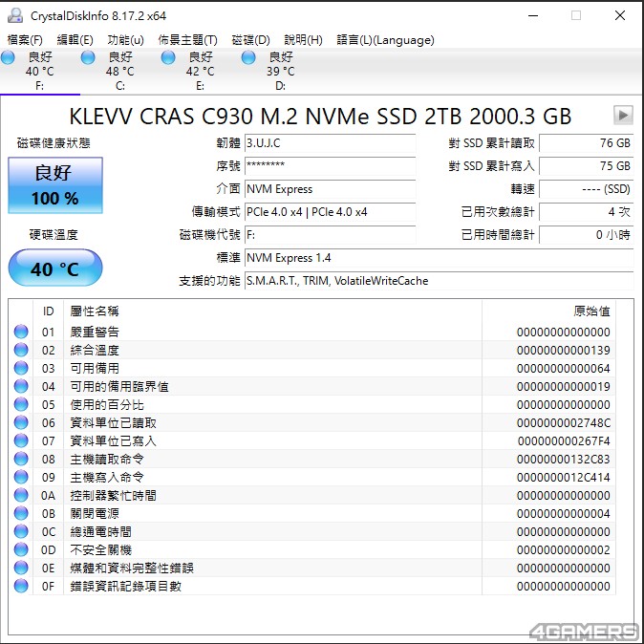Click the 屬性名稱 column header
The height and width of the screenshot is (644, 644).
click(272, 311)
